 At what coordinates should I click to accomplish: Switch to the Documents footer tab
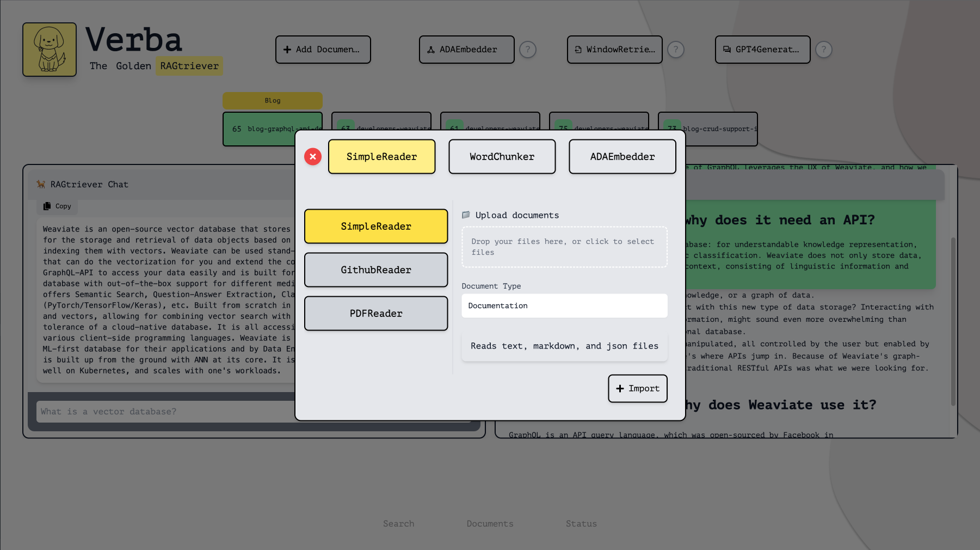[x=490, y=524]
